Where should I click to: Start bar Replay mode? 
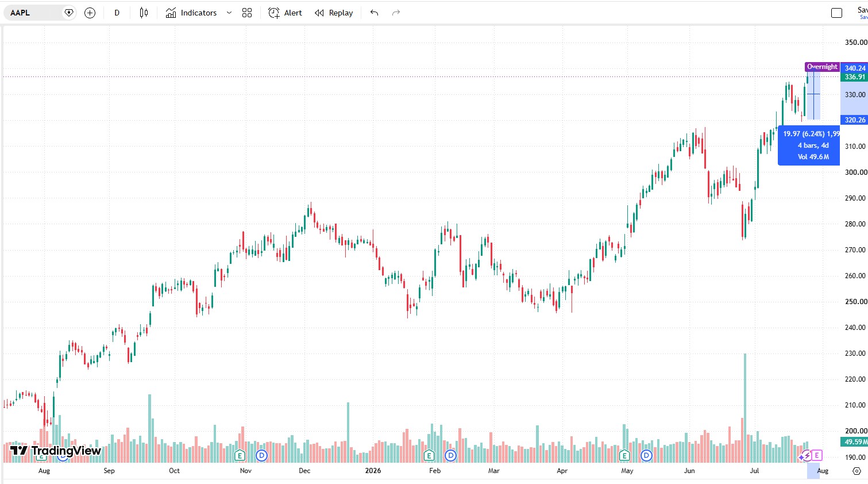334,13
